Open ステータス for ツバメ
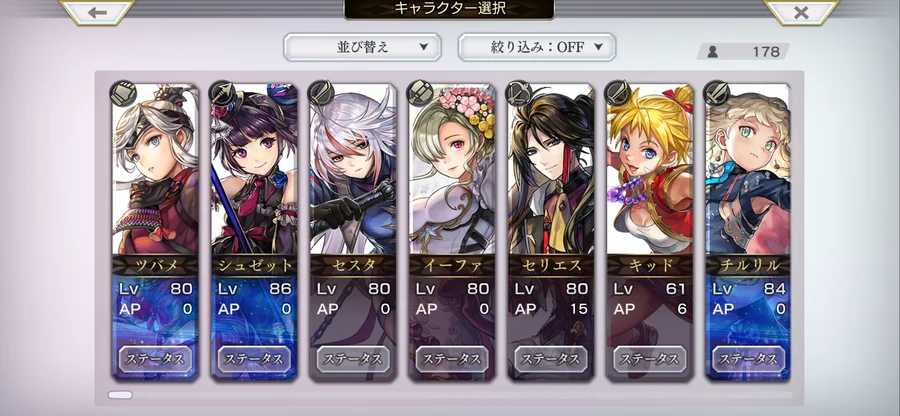Screen dimensions: 900x416 point(156,359)
